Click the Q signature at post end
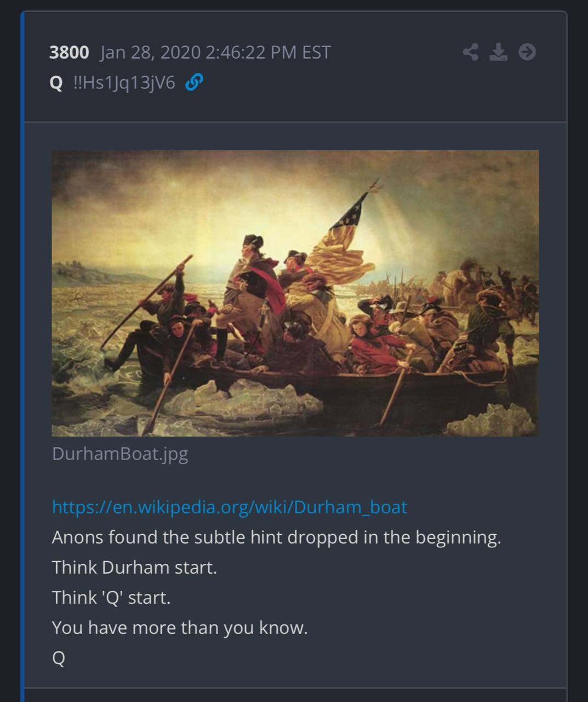 [x=59, y=658]
